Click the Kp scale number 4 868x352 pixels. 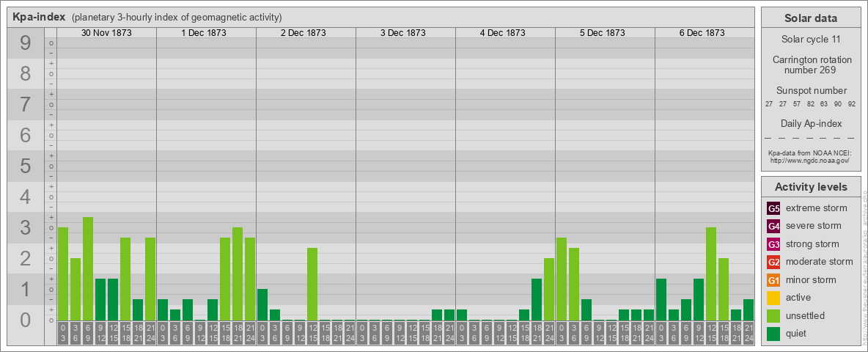pos(25,197)
